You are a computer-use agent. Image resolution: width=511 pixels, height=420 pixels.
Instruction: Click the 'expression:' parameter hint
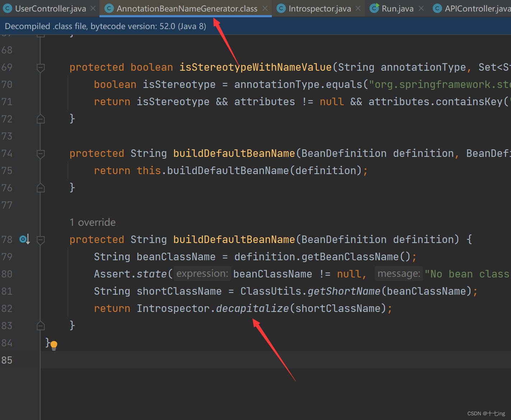(202, 274)
